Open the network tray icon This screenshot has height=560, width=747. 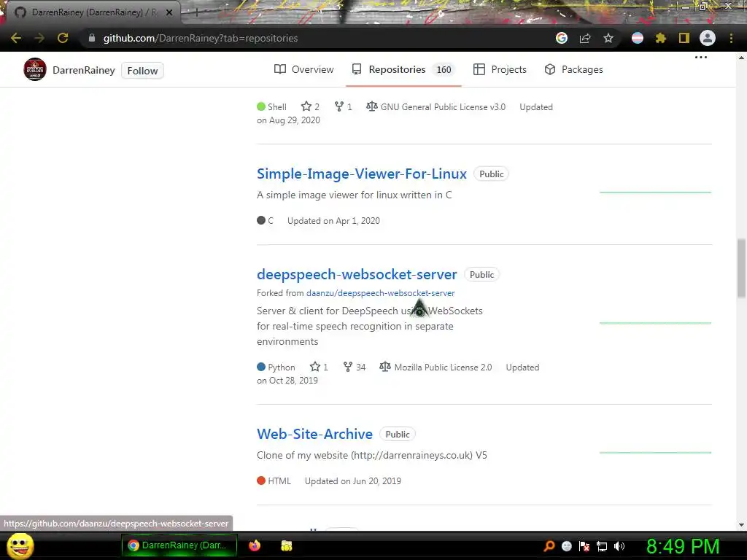coord(602,547)
